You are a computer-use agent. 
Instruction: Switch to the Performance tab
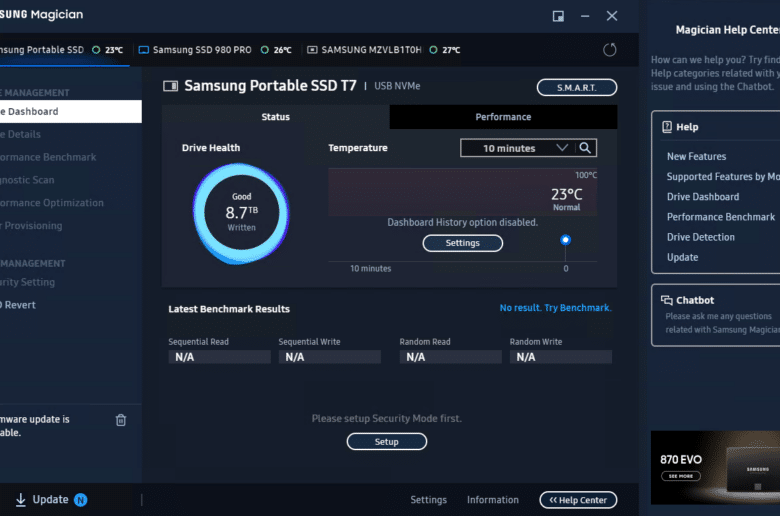pos(503,117)
